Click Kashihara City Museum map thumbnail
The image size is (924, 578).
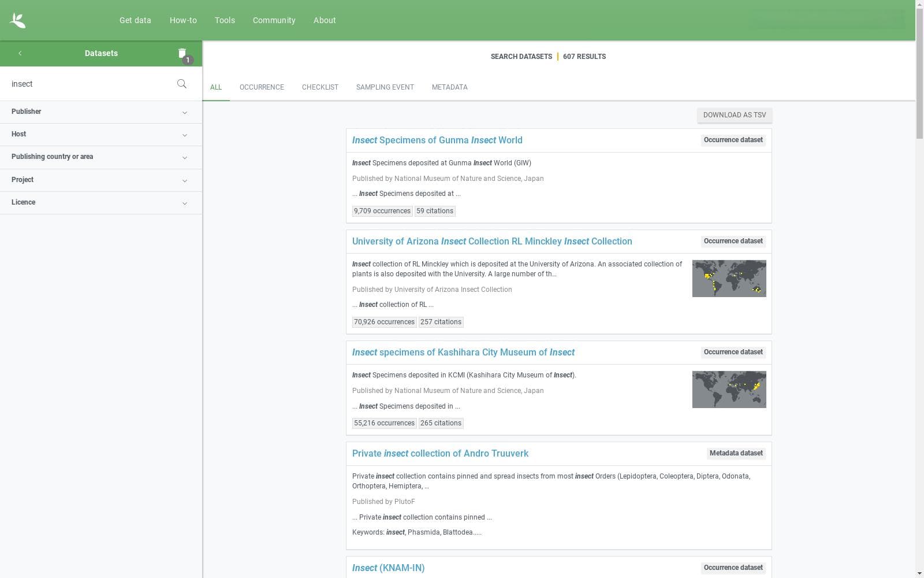[729, 390]
